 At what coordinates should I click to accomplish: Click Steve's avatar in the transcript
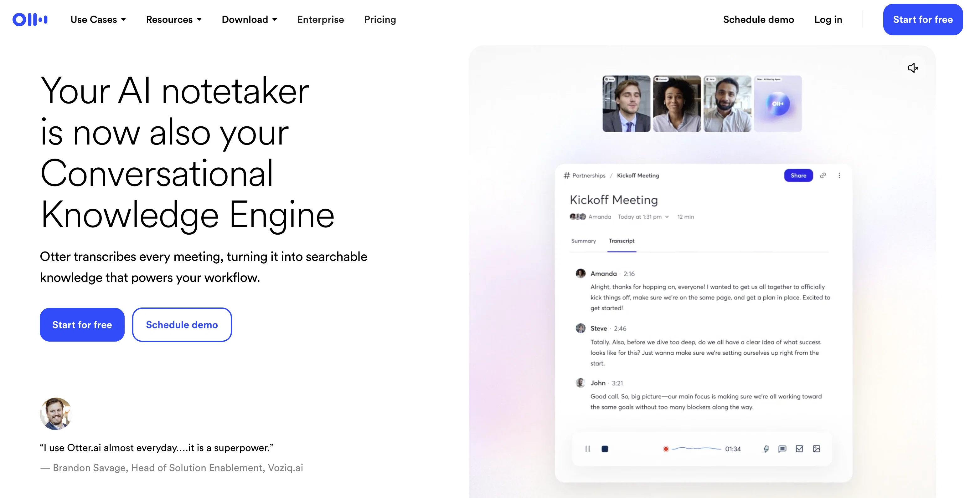pyautogui.click(x=580, y=328)
